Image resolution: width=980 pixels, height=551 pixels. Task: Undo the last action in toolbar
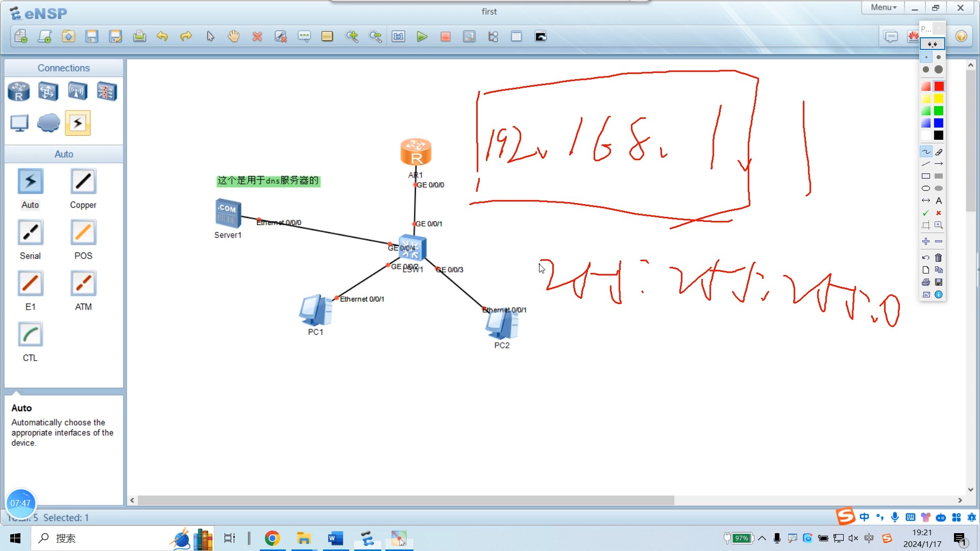click(x=162, y=36)
